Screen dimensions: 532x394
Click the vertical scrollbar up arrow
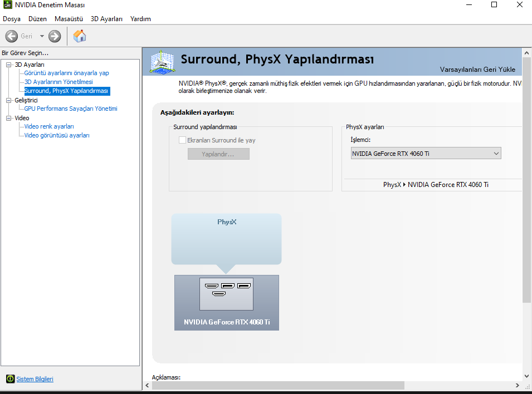click(526, 53)
